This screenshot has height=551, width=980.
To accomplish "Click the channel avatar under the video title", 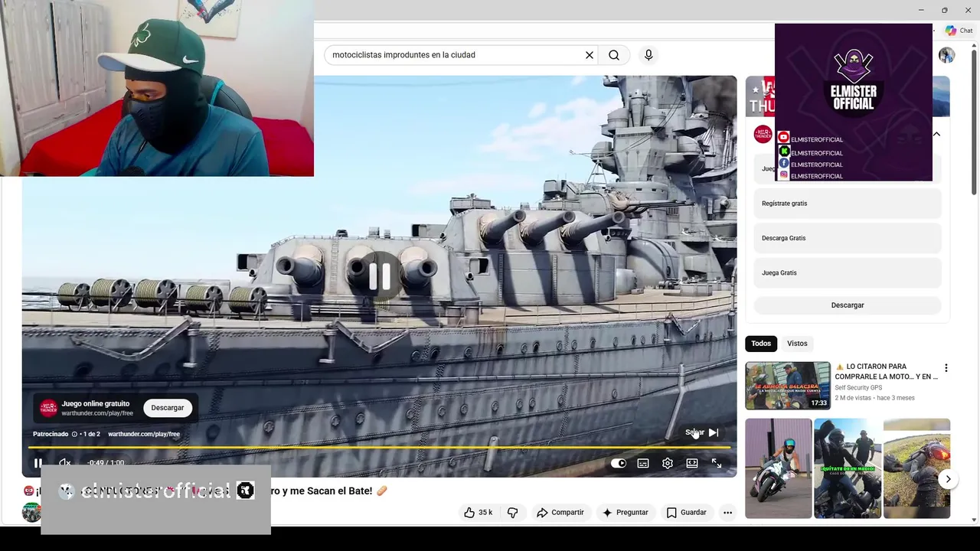I will [x=31, y=512].
